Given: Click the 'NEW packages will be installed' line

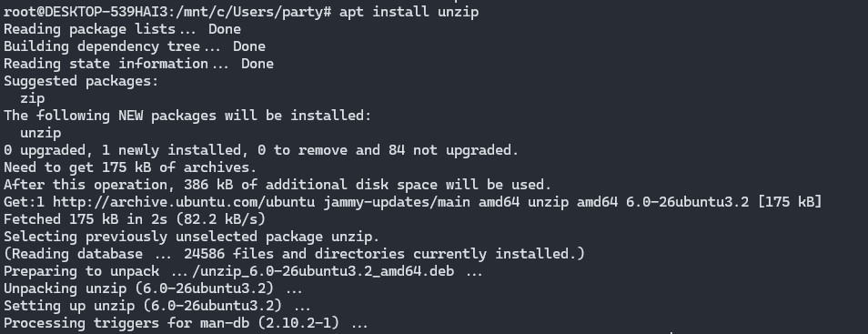Looking at the screenshot, I should click(187, 116).
